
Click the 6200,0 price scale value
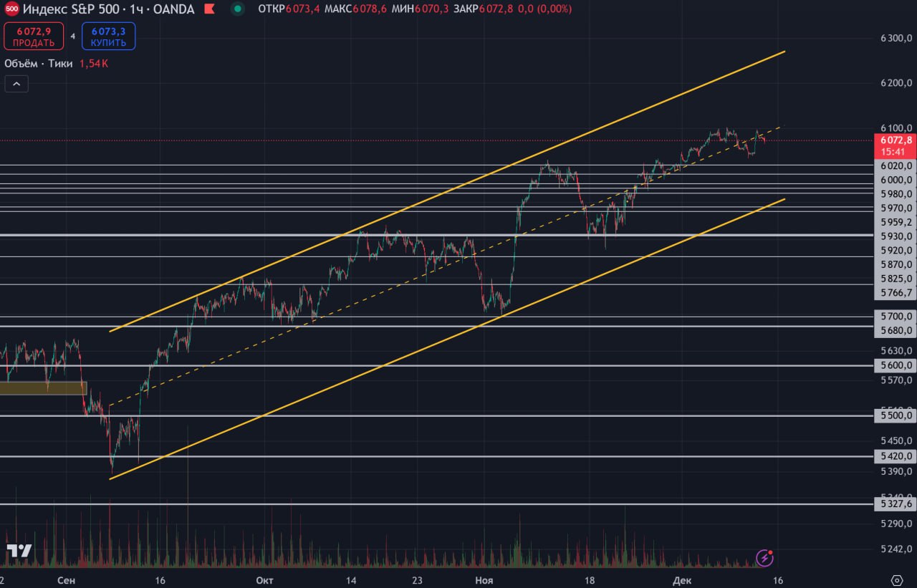pos(896,83)
